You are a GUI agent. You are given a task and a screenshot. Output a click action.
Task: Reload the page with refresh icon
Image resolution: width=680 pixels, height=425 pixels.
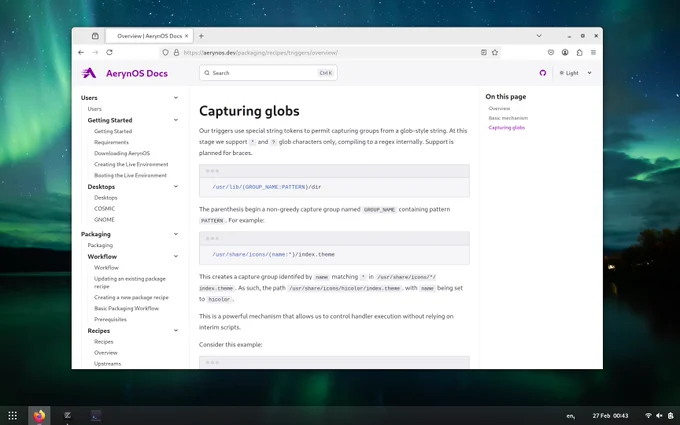pos(109,52)
